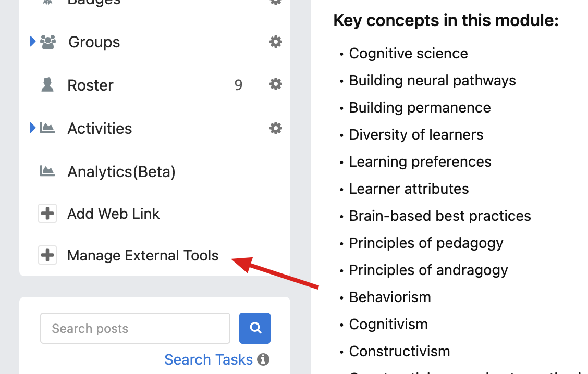
Task: Click the Search Tasks info icon
Action: point(263,359)
